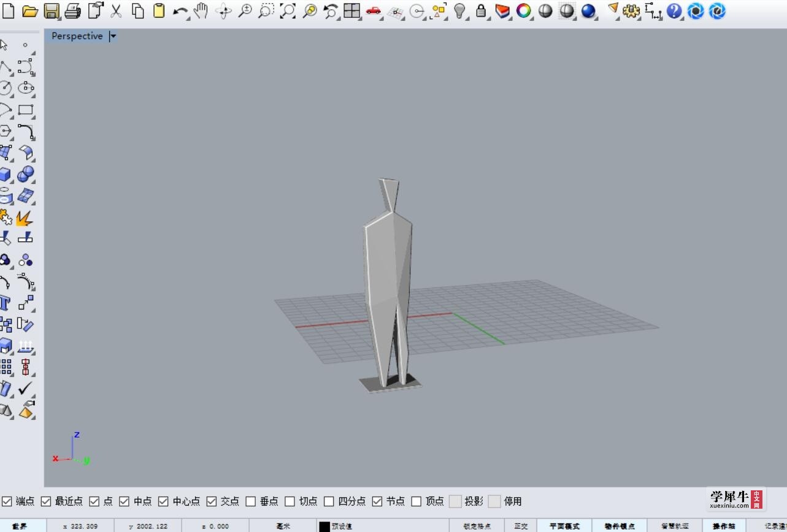Toggle 物件锁点 osnap in status bar

[620, 526]
